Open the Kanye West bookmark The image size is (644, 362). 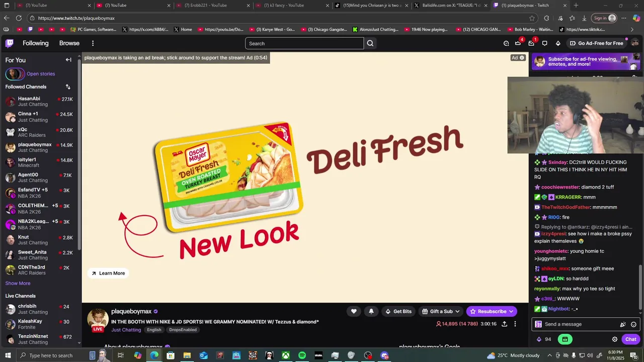click(272, 30)
